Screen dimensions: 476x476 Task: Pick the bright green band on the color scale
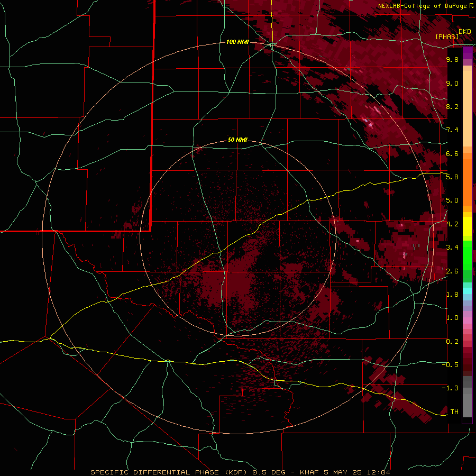[x=467, y=255]
